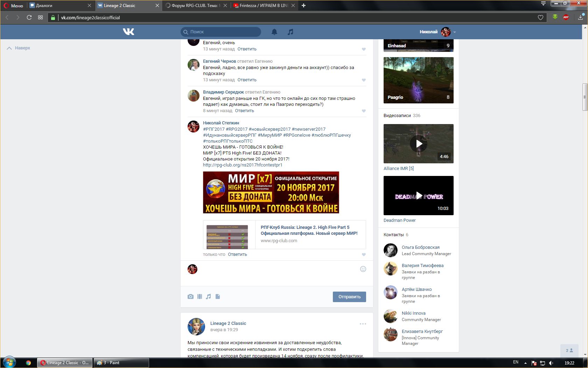This screenshot has height=368, width=588.
Task: Adjust the volume from the system tray
Action: click(551, 363)
